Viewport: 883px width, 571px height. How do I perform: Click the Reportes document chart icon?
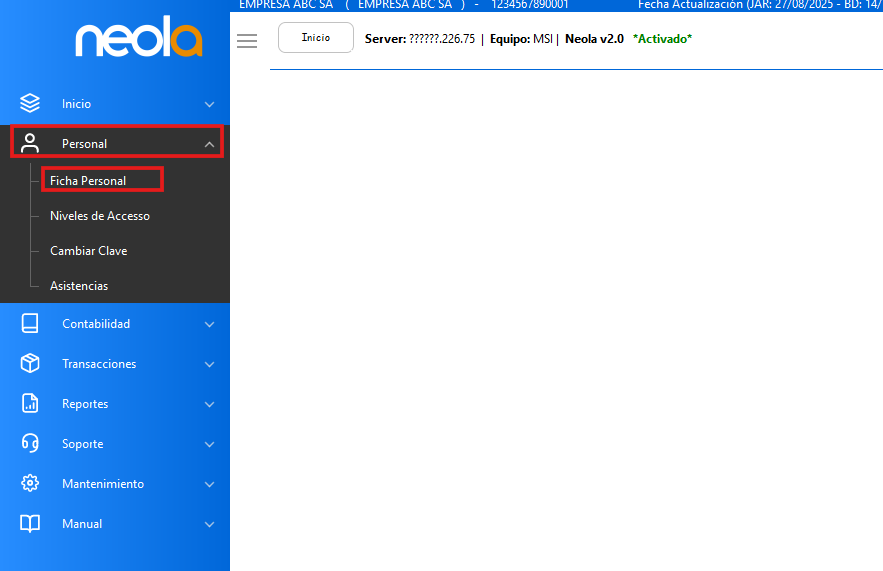click(30, 403)
